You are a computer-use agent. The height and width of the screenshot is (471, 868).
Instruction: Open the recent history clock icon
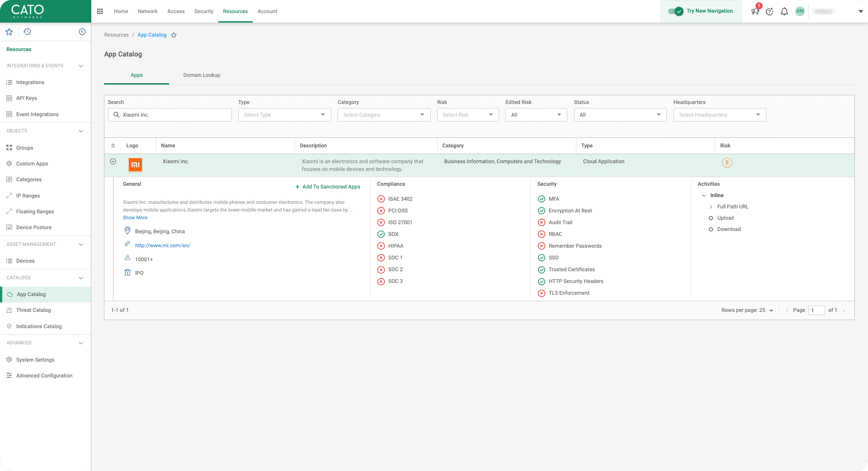pos(27,32)
